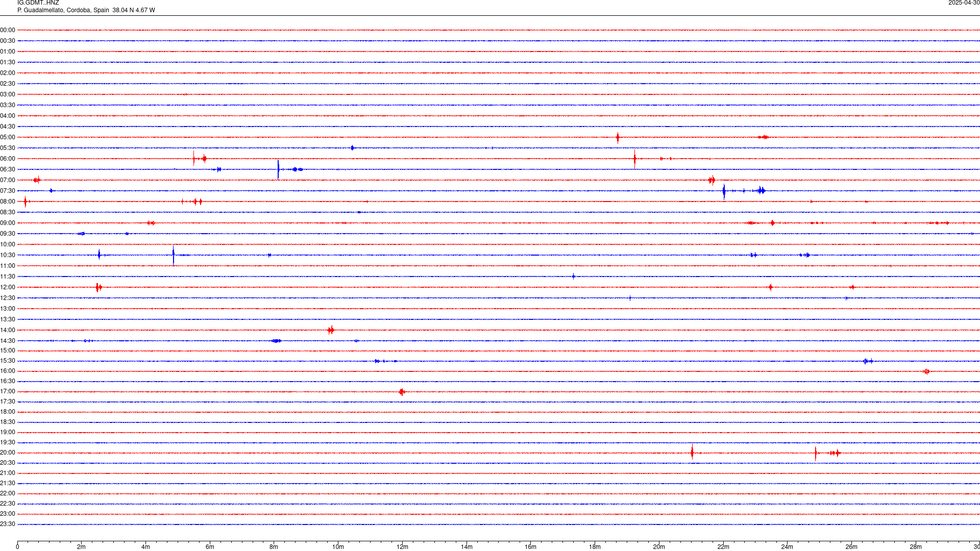Click the 14m tick on the time axis
This screenshot has width=980, height=551.
(x=467, y=547)
